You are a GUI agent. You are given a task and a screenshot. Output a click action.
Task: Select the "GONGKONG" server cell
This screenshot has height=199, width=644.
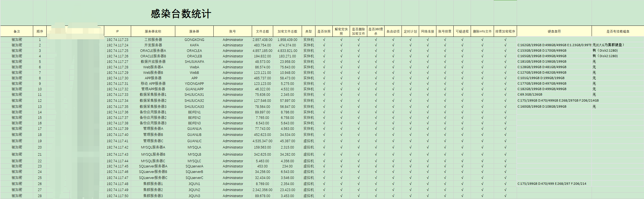[x=194, y=40]
